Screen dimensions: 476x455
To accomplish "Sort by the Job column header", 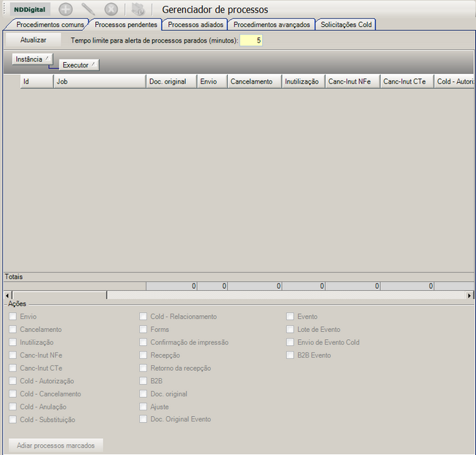I will coord(100,81).
